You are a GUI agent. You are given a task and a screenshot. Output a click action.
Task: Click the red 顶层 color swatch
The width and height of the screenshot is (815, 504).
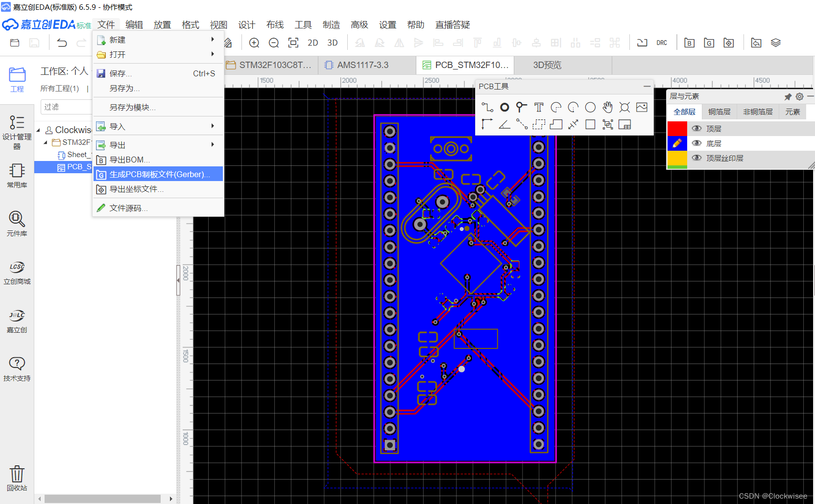tap(677, 129)
